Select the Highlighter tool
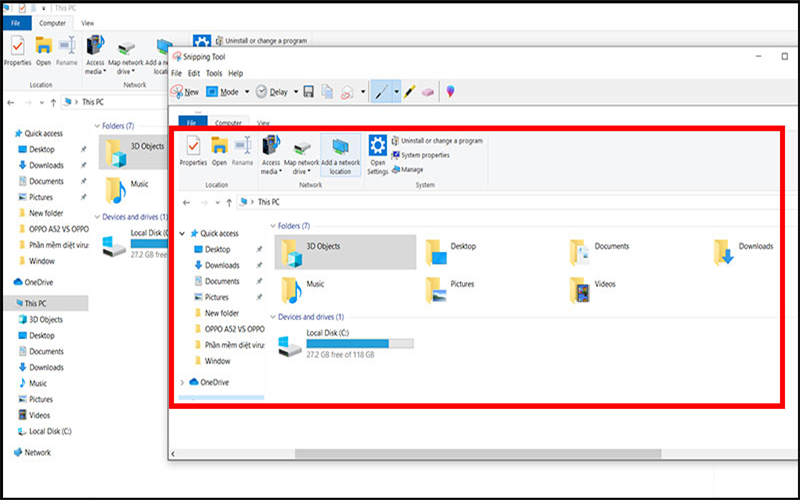The image size is (800, 500). 410,92
